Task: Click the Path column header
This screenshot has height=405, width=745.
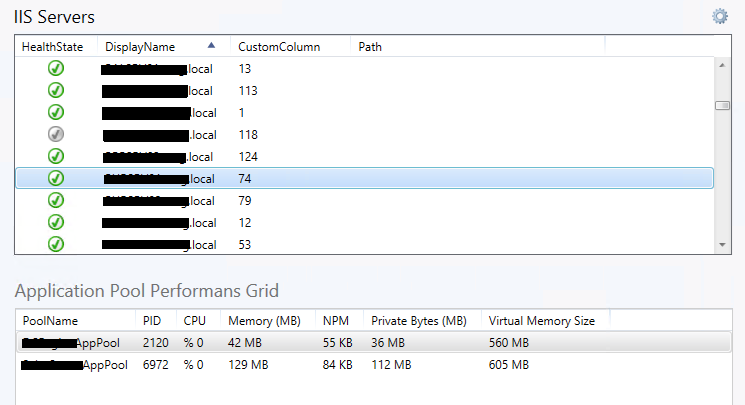Action: 370,47
